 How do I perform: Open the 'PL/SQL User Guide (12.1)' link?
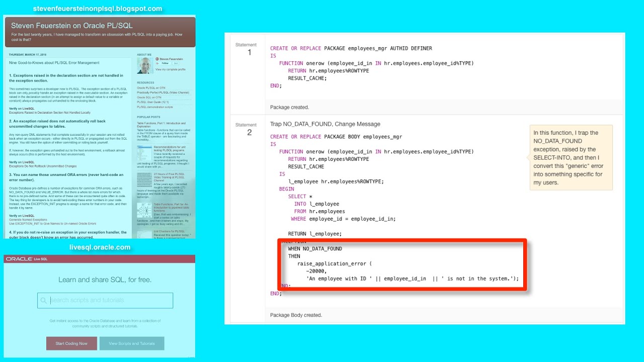coord(153,102)
